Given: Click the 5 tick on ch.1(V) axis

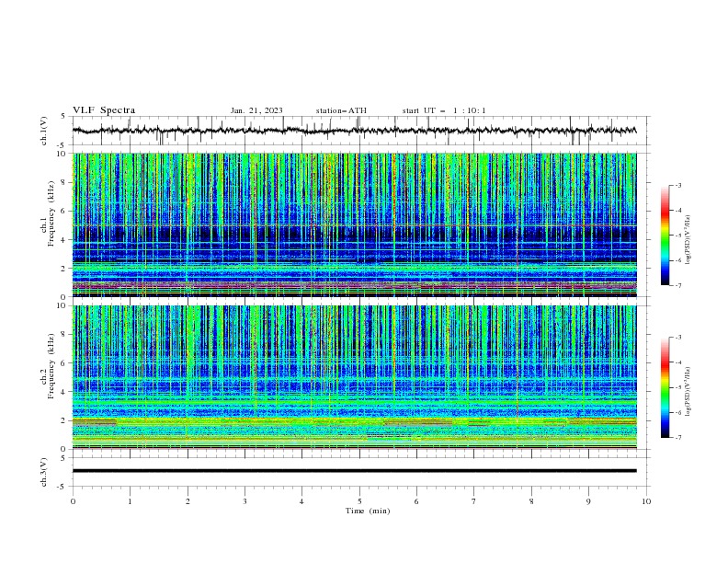Looking at the screenshot, I should (x=64, y=116).
